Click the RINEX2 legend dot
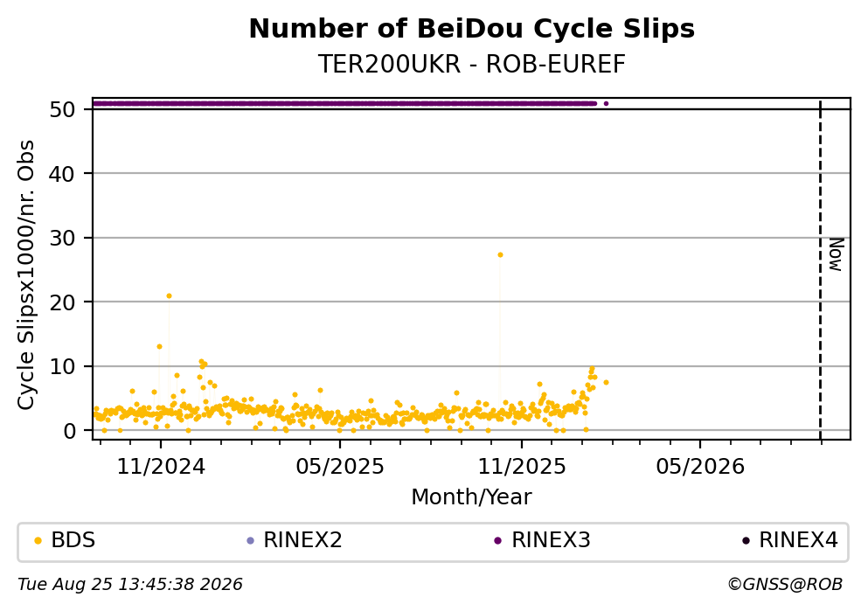868x611 pixels. 250,541
